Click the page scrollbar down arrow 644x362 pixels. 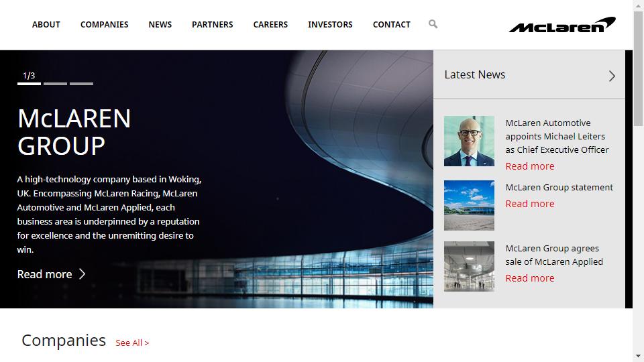638,355
